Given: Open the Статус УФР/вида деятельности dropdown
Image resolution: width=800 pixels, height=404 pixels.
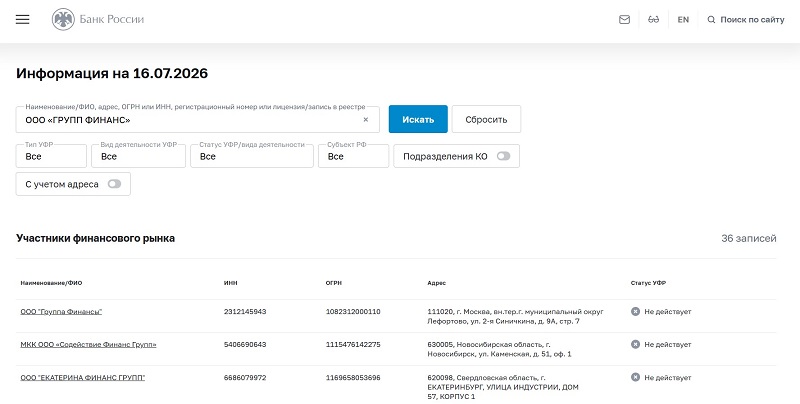Looking at the screenshot, I should pyautogui.click(x=252, y=156).
